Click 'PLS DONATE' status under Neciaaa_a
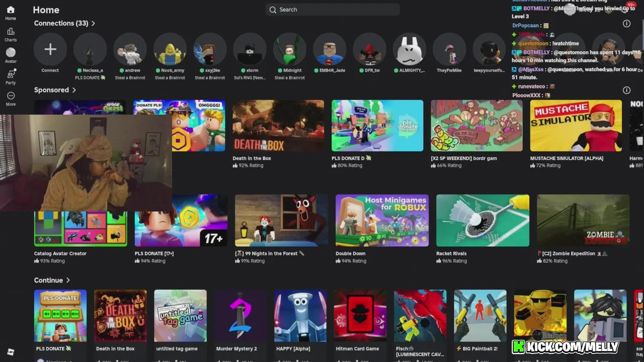The width and height of the screenshot is (644, 362). coord(90,78)
